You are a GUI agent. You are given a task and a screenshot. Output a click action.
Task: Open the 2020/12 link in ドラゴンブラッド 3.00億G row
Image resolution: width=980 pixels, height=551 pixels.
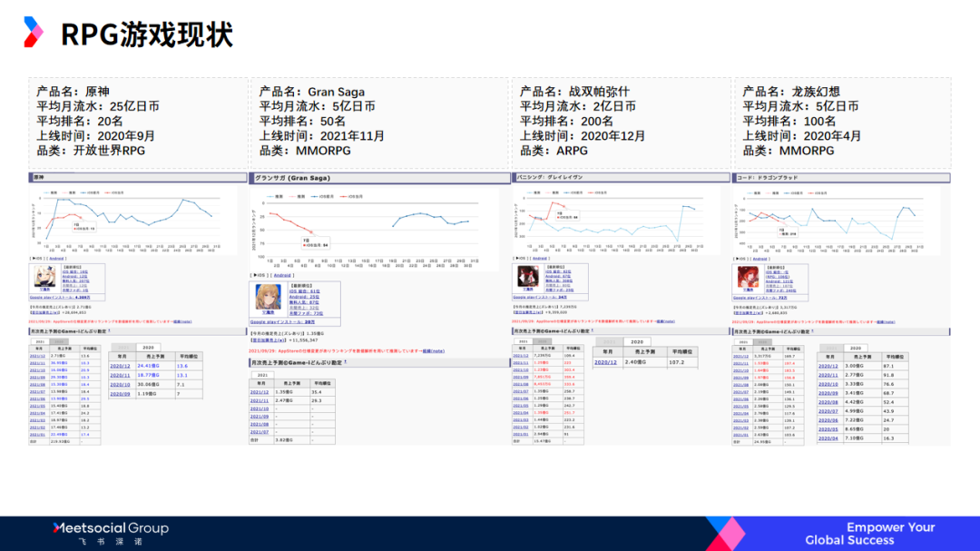(x=828, y=366)
